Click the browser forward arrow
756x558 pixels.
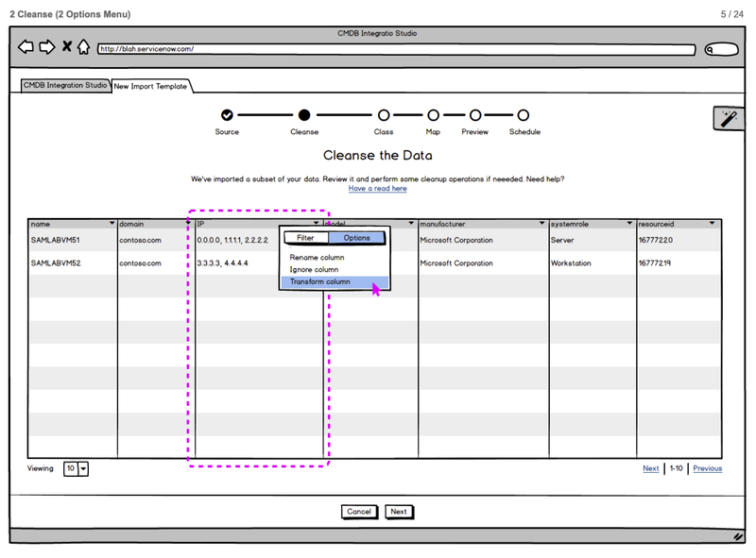click(x=46, y=47)
